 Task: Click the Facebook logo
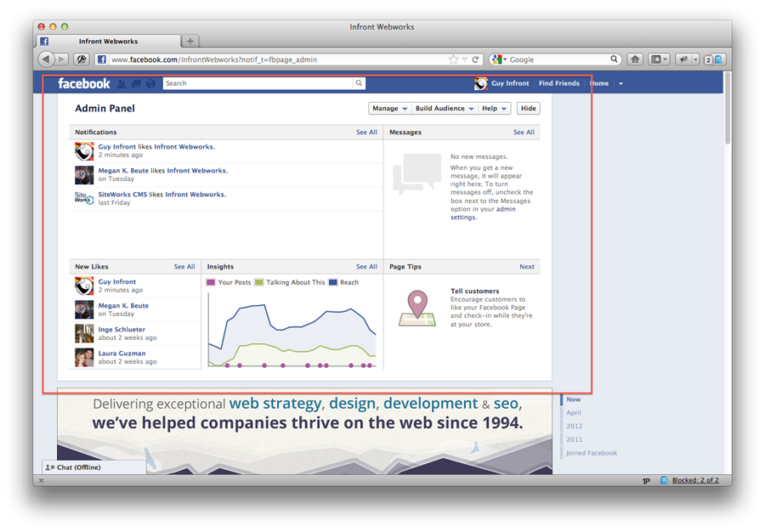coord(84,83)
